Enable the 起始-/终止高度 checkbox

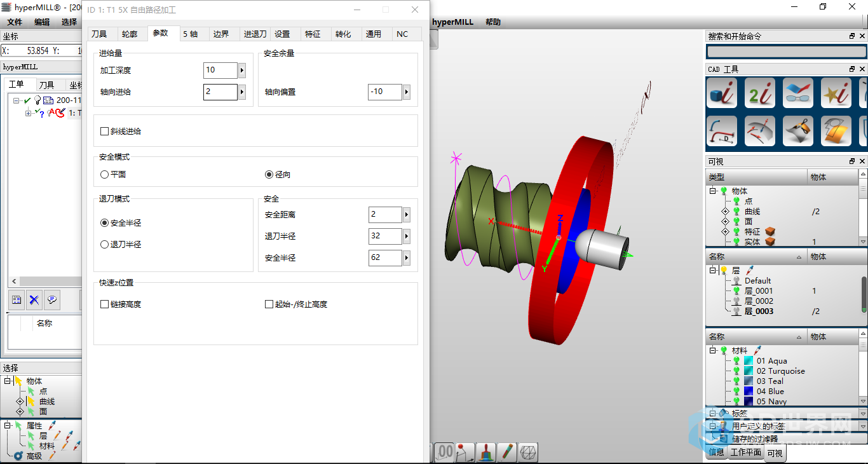tap(269, 304)
